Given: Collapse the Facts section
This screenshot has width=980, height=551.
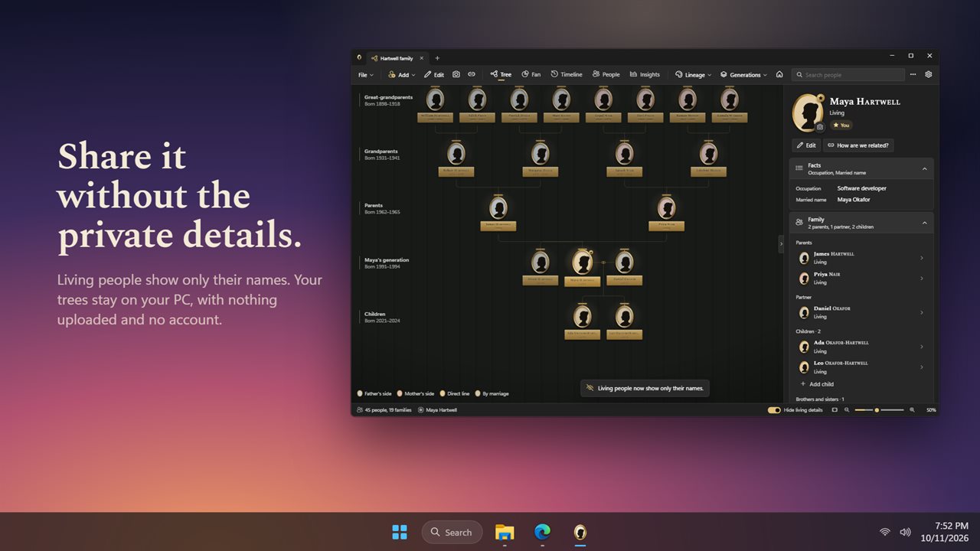Looking at the screenshot, I should pos(924,168).
